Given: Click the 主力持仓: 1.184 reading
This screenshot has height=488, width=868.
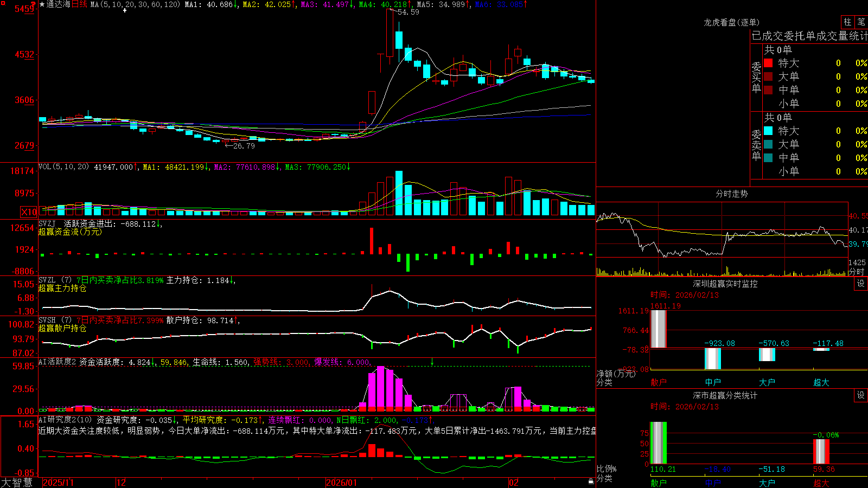Looking at the screenshot, I should (x=198, y=280).
